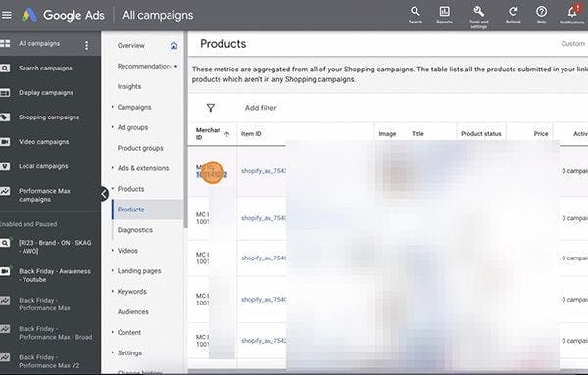Click the three-dot menu beside All campaigns
The width and height of the screenshot is (588, 375).
pyautogui.click(x=86, y=45)
